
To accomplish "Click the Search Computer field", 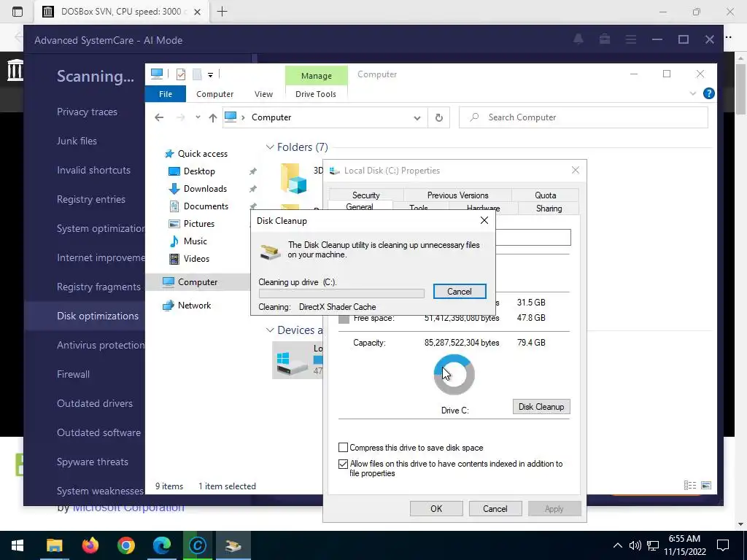I will click(583, 117).
